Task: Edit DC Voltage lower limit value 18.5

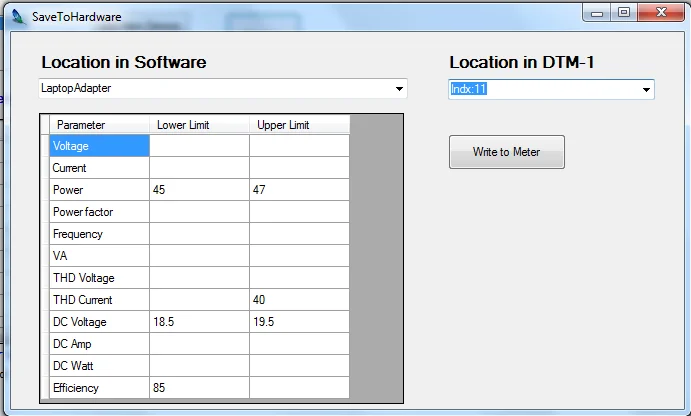Action: pos(199,322)
